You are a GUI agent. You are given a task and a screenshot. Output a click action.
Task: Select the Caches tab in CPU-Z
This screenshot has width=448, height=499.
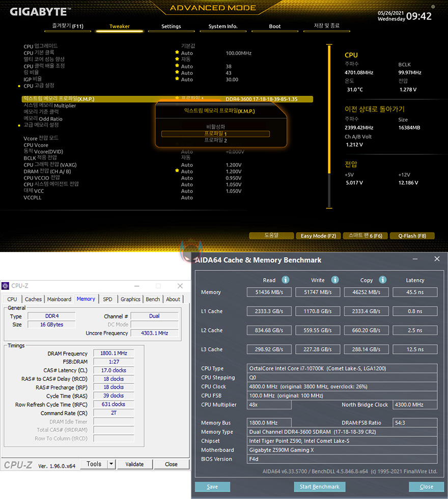[x=33, y=299]
